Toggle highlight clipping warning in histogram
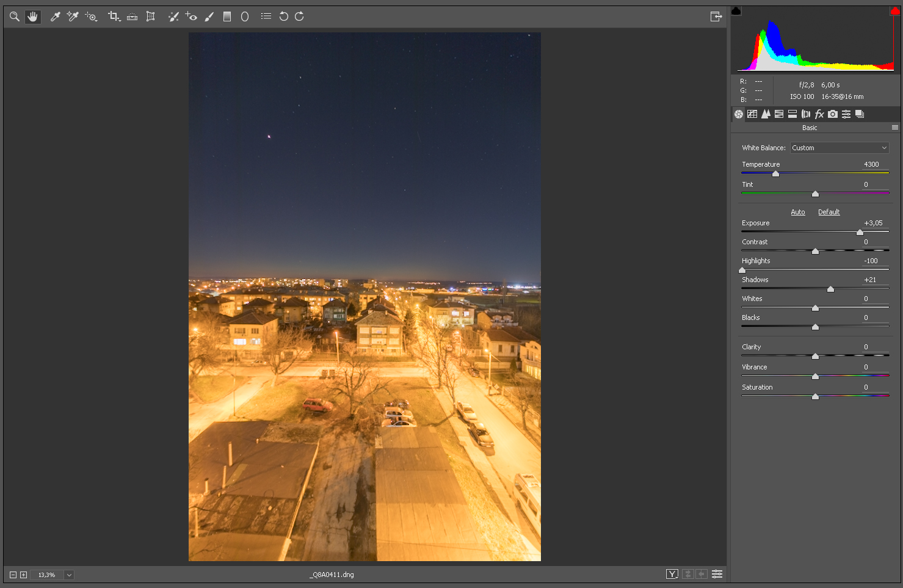The height and width of the screenshot is (588, 903). tap(895, 11)
